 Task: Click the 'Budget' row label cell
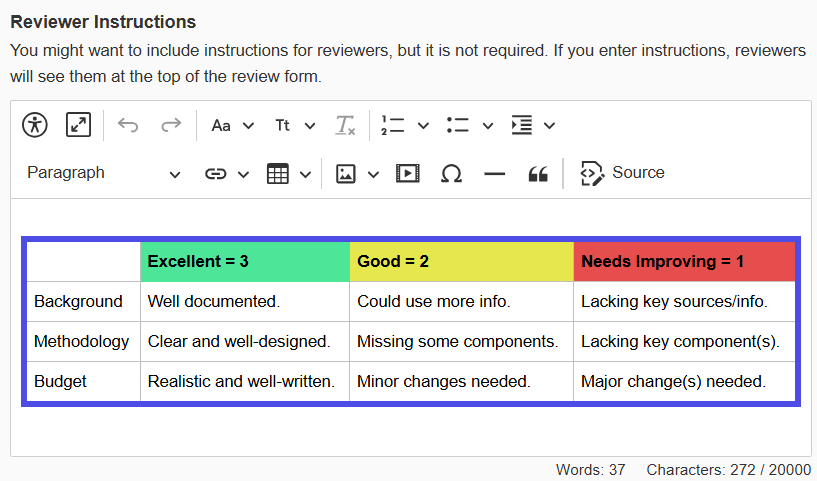[83, 381]
